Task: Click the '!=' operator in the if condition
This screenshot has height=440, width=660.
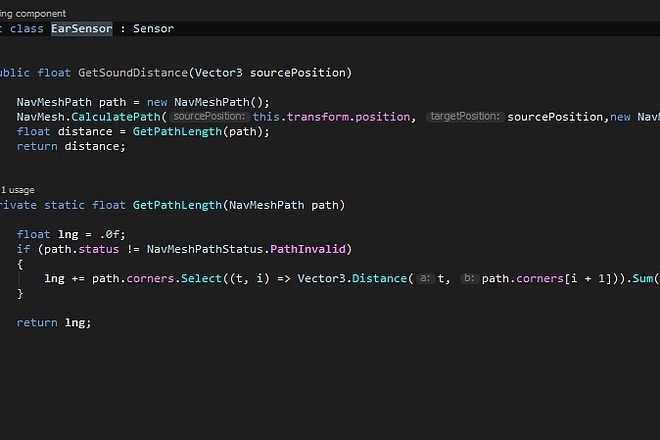Action: pos(133,249)
